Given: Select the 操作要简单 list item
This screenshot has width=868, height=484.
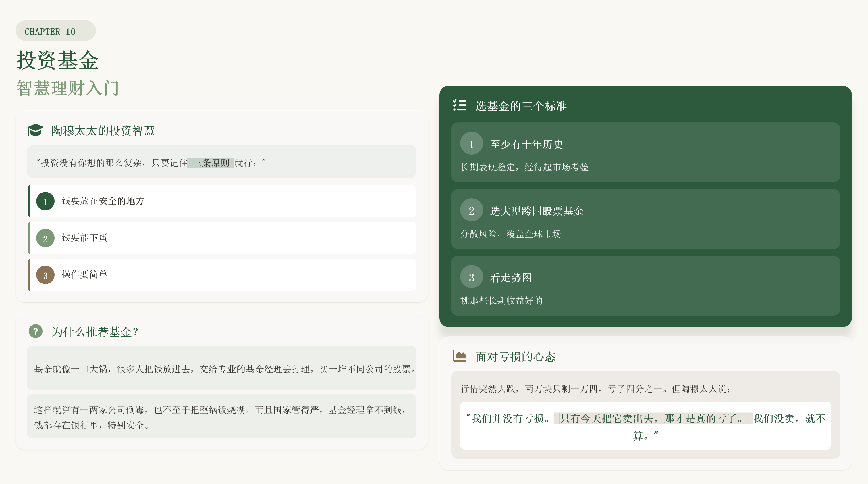Looking at the screenshot, I should click(x=222, y=275).
